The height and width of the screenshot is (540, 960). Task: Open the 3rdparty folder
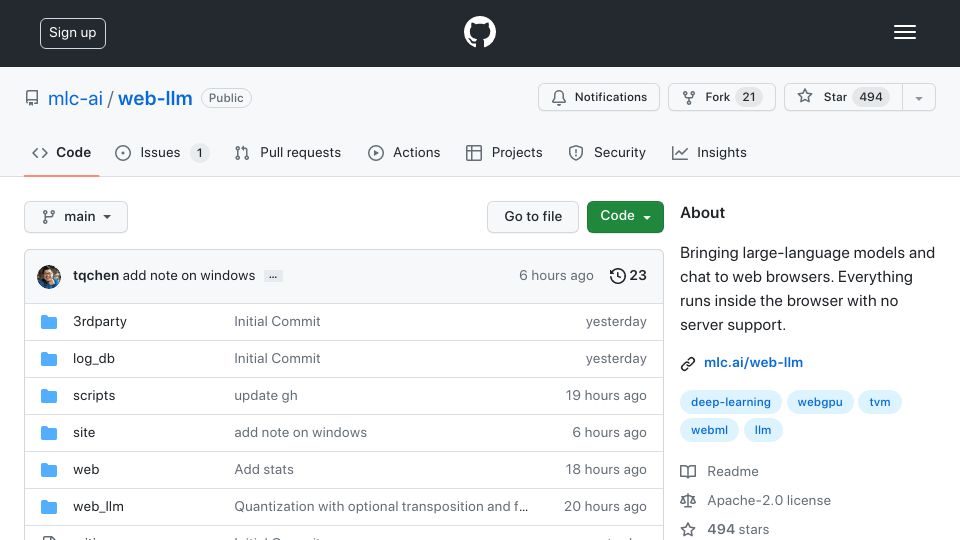100,321
